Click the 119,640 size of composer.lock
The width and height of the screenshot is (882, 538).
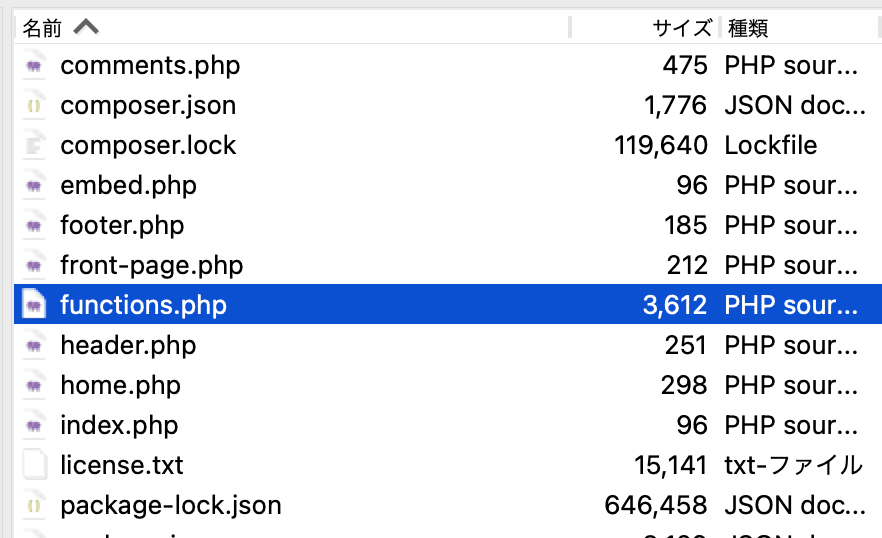[661, 146]
